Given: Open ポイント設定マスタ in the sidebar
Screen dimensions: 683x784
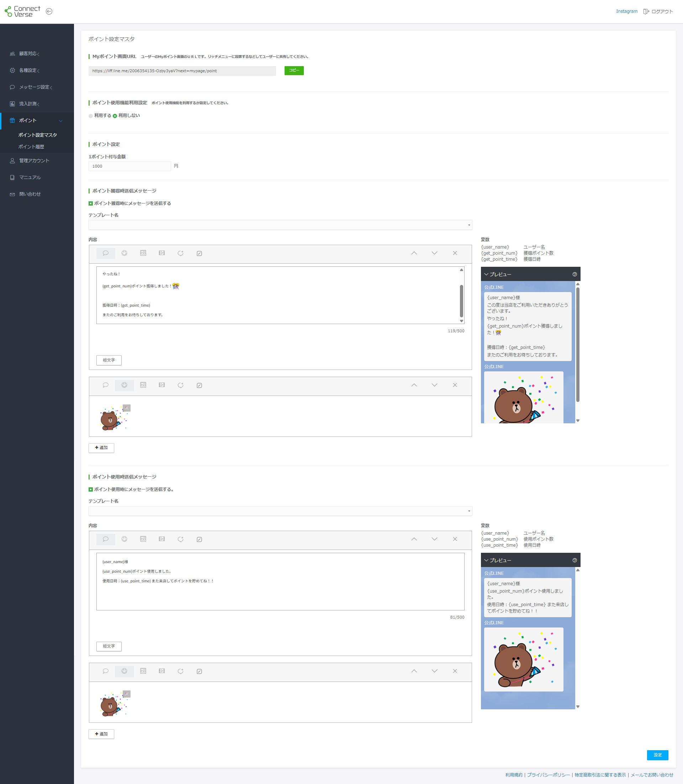Looking at the screenshot, I should pos(37,135).
